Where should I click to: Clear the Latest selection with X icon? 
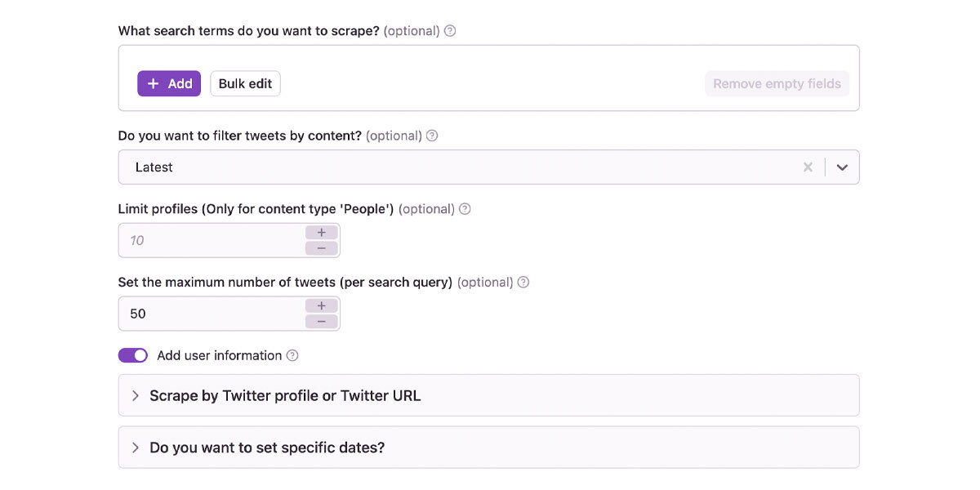point(808,167)
